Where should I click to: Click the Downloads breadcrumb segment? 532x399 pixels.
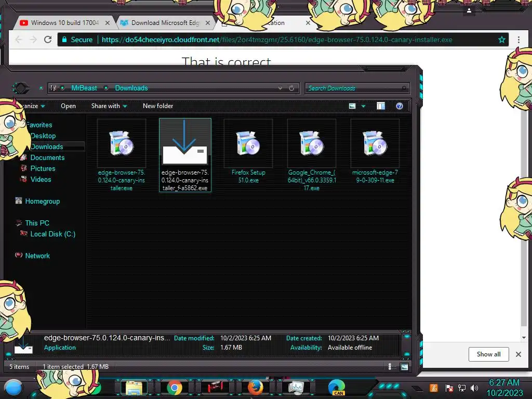tap(131, 88)
